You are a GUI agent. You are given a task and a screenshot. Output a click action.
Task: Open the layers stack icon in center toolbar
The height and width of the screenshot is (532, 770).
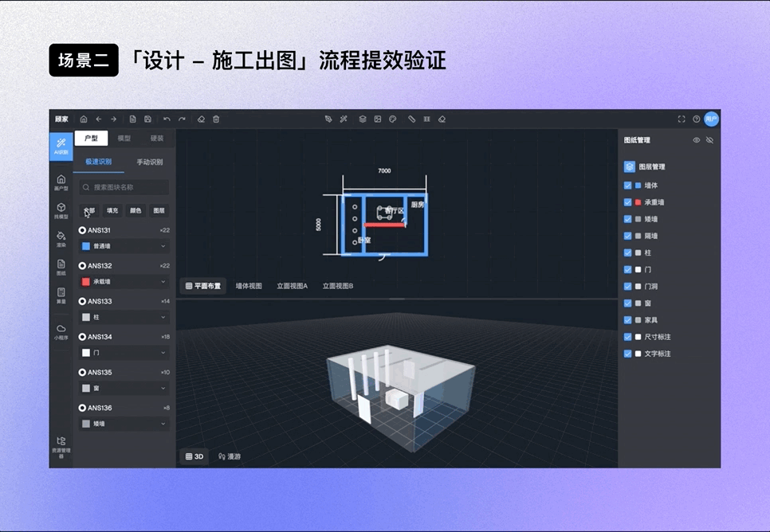[x=363, y=119]
